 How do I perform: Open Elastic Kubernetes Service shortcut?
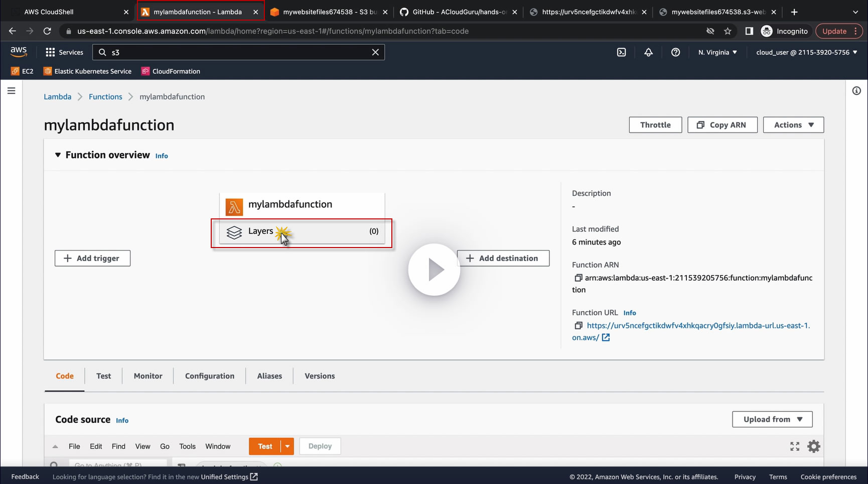click(88, 71)
